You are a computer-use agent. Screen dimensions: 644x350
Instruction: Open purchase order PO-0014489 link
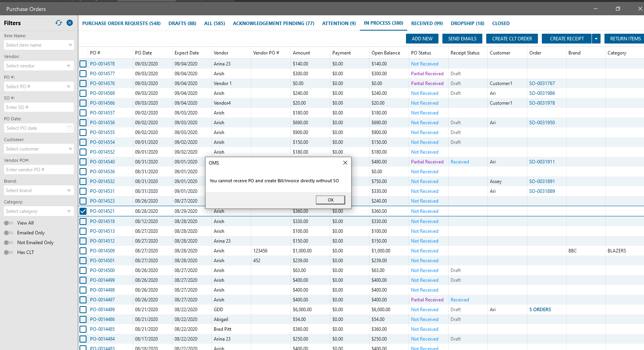pos(103,310)
